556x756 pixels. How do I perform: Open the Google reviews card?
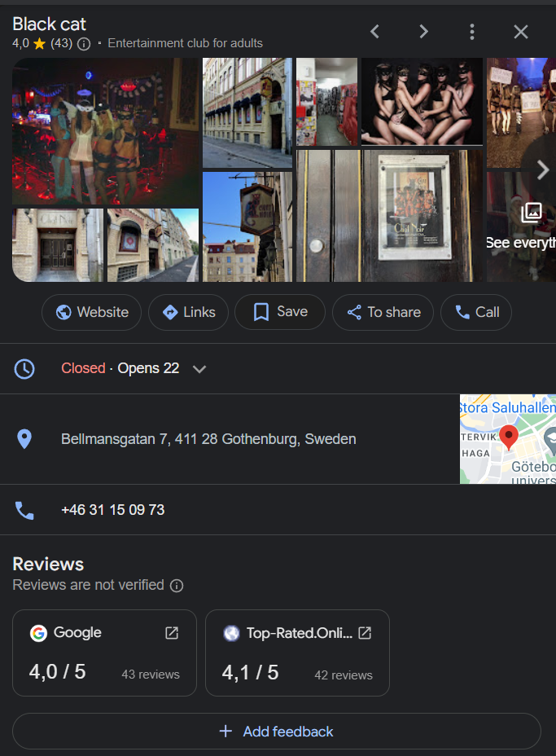coord(104,653)
